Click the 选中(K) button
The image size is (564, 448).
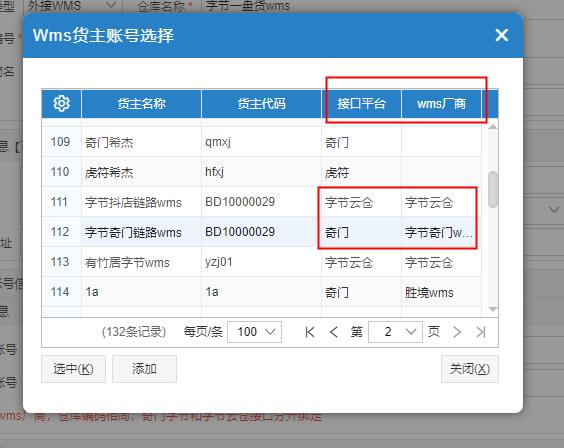(73, 369)
